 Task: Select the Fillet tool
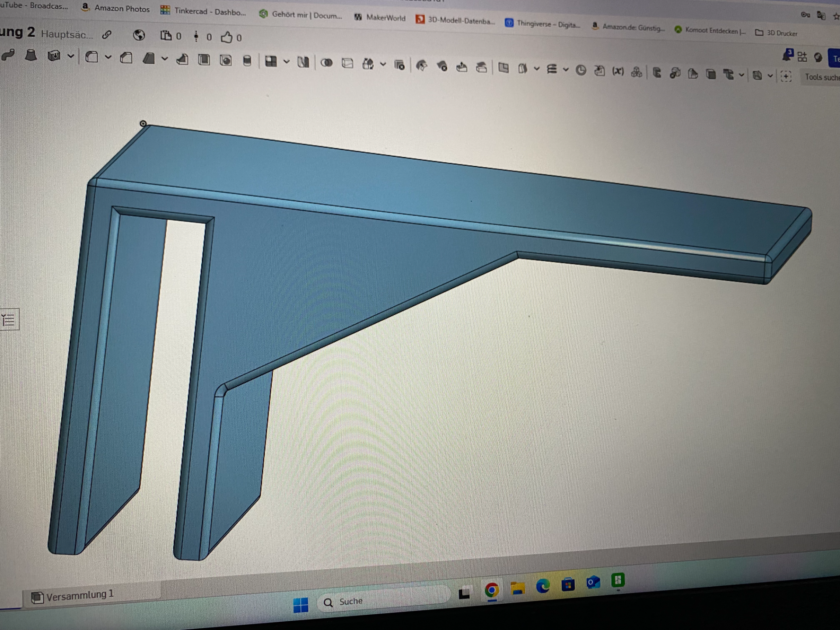92,57
